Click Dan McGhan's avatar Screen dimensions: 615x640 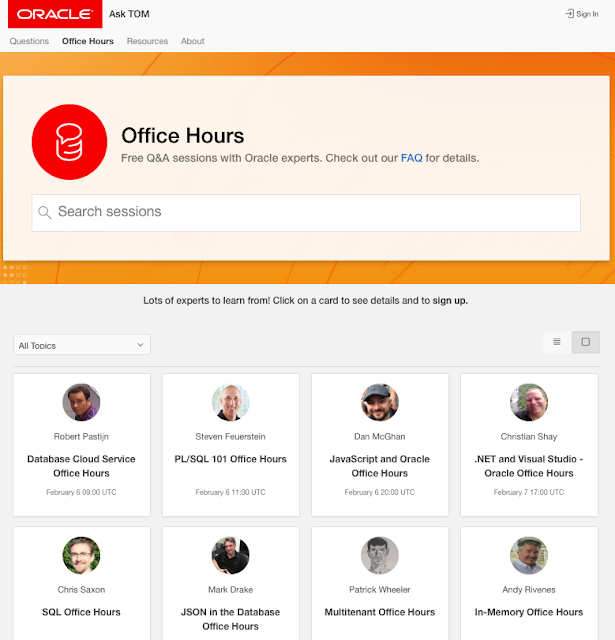point(380,402)
